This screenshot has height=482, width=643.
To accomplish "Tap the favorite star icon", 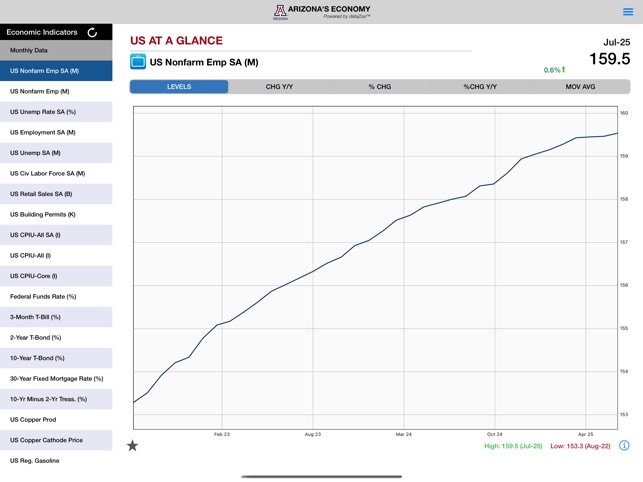I will (132, 445).
